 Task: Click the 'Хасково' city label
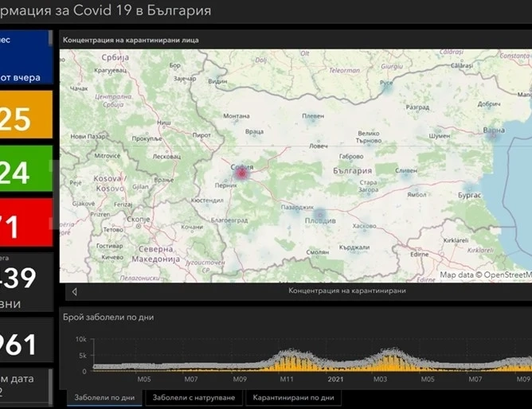365,226
